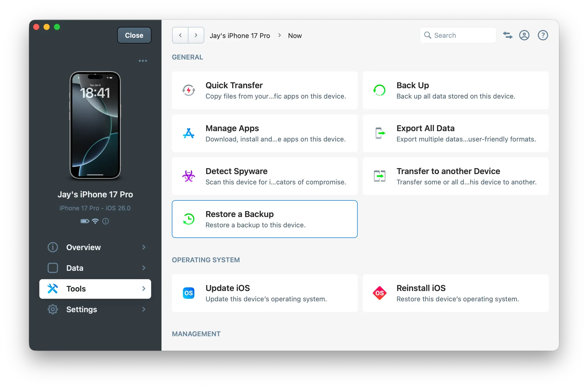Click the Close button
Image resolution: width=588 pixels, height=389 pixels.
coord(134,35)
